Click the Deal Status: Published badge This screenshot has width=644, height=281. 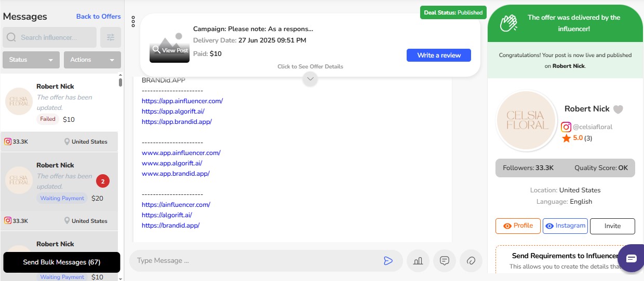click(453, 12)
